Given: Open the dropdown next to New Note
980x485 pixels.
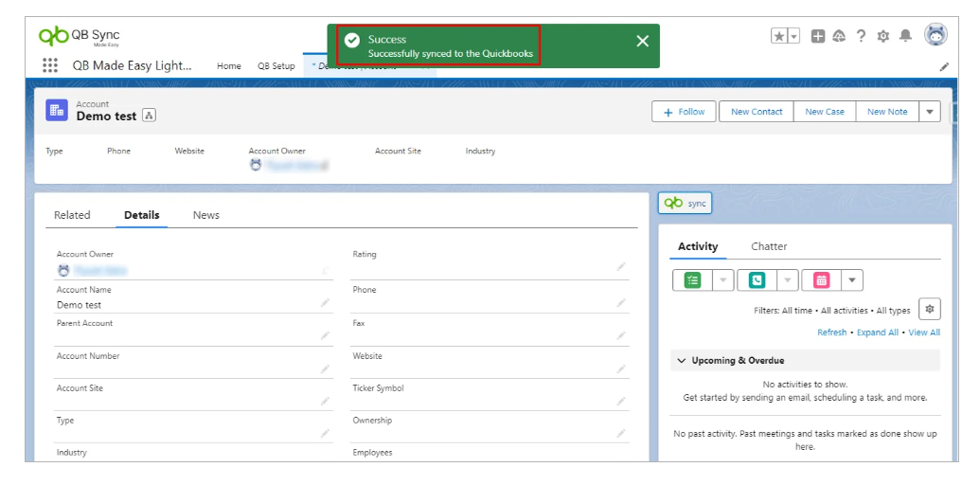Looking at the screenshot, I should [930, 112].
